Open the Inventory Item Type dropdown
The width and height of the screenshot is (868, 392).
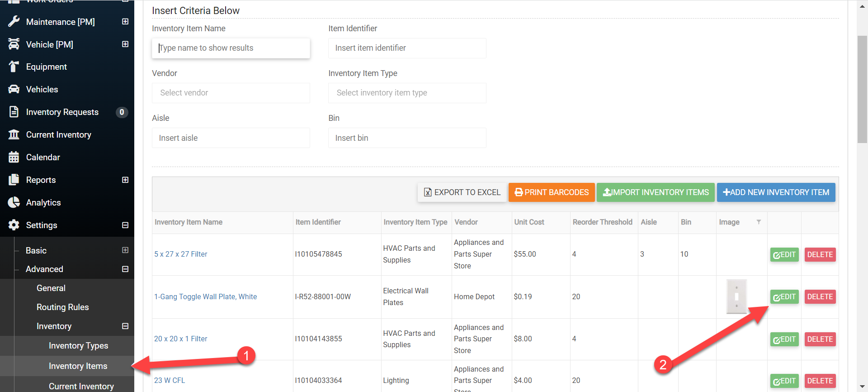(x=407, y=93)
